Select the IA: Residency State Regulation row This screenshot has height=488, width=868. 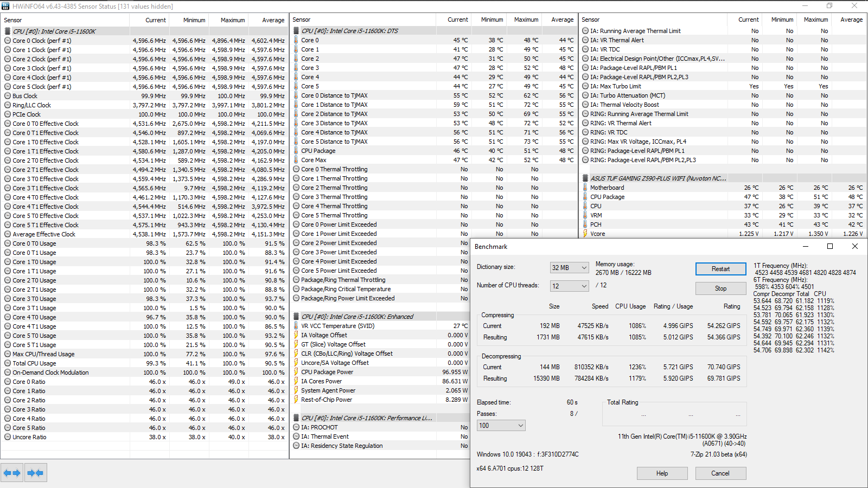coord(380,446)
